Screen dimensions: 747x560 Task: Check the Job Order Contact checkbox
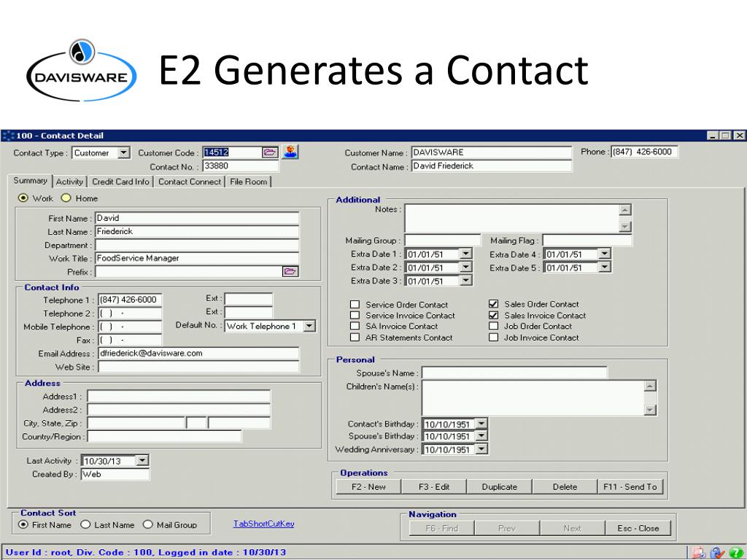point(494,326)
